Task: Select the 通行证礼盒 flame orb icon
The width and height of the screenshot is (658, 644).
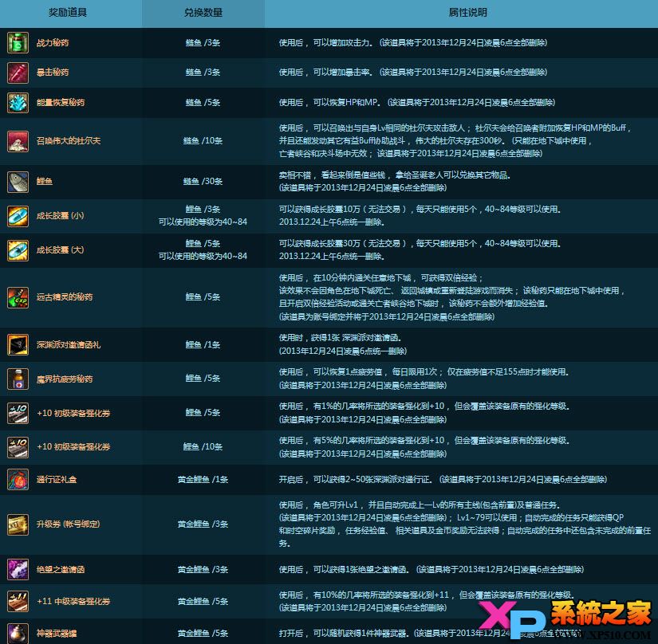Action: (18, 480)
